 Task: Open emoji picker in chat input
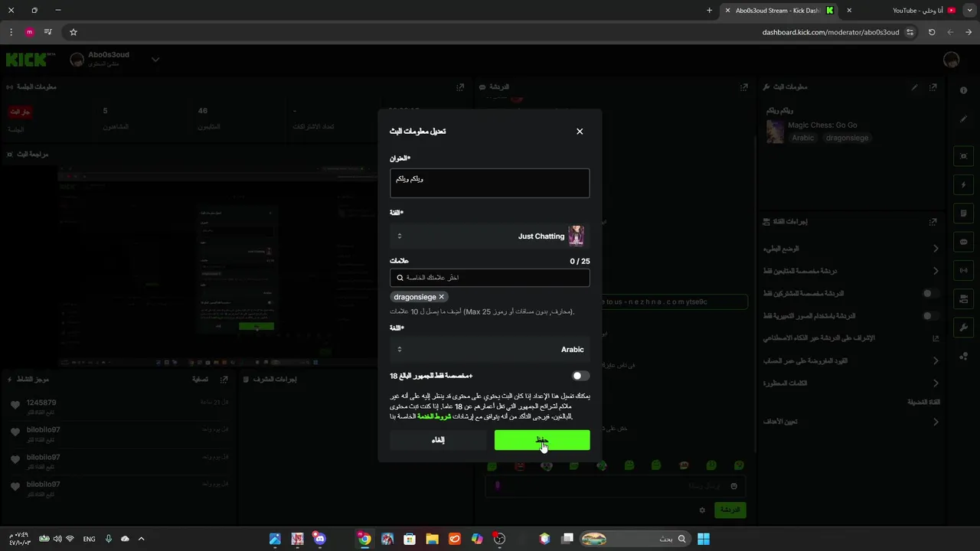733,486
